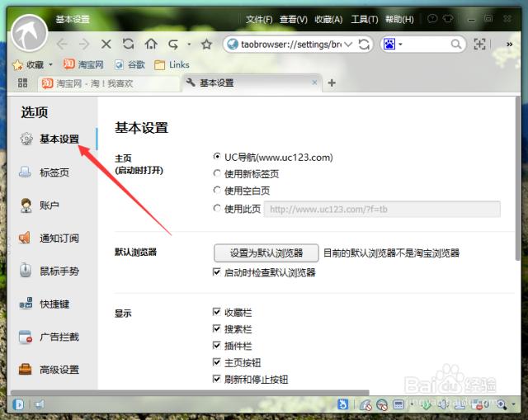Uncheck the 收藏栏 display checkbox
Image resolution: width=528 pixels, height=420 pixels.
tap(217, 313)
